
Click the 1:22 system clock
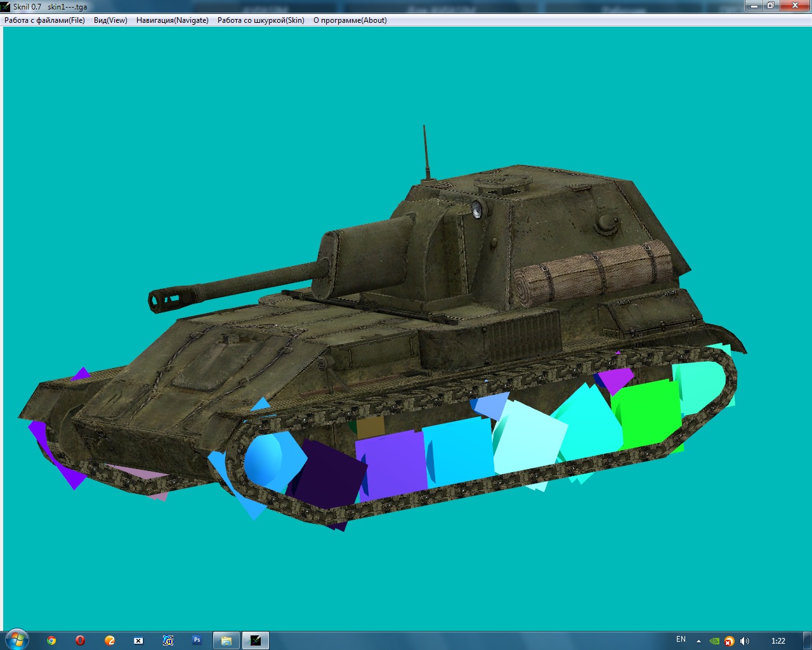[x=778, y=641]
